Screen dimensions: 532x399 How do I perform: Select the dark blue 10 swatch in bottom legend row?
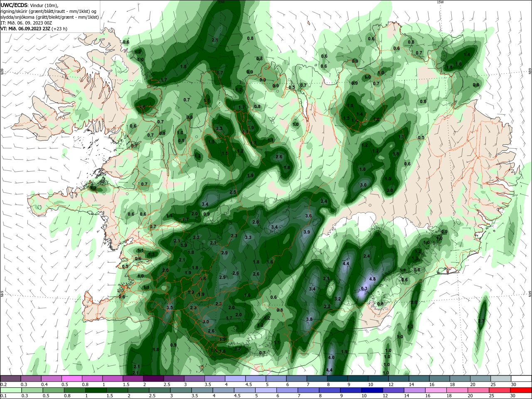click(x=371, y=390)
